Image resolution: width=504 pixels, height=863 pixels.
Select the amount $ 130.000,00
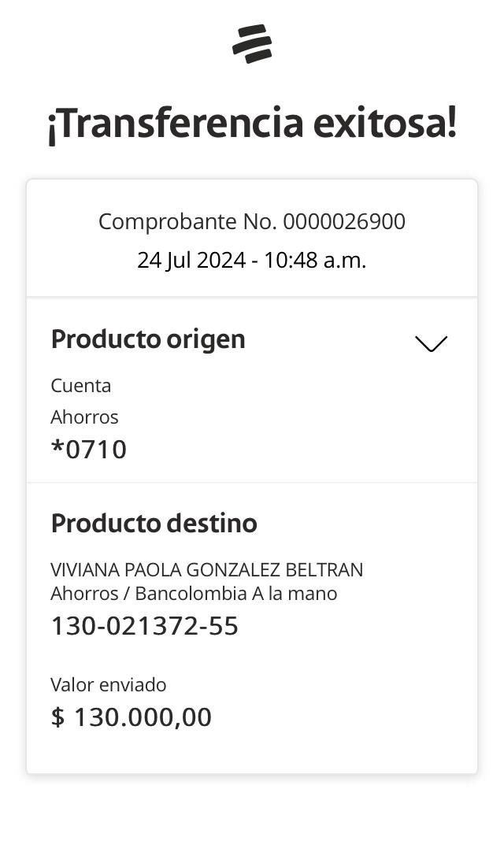(131, 717)
